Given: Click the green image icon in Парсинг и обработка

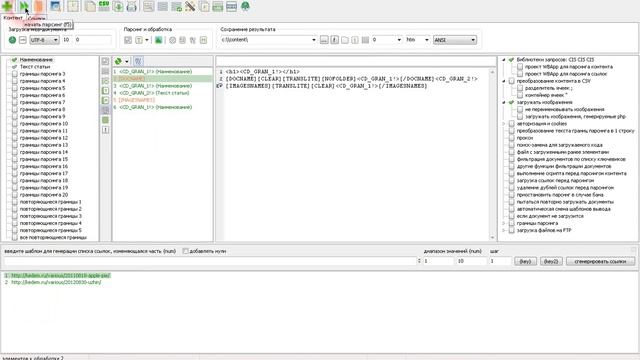Looking at the screenshot, I should click(158, 40).
